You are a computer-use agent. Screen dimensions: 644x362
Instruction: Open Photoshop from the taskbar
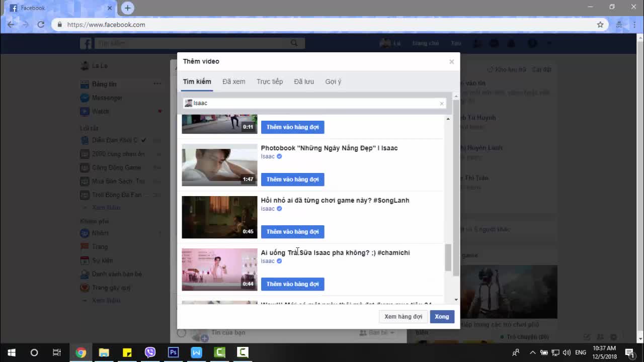pos(173,352)
